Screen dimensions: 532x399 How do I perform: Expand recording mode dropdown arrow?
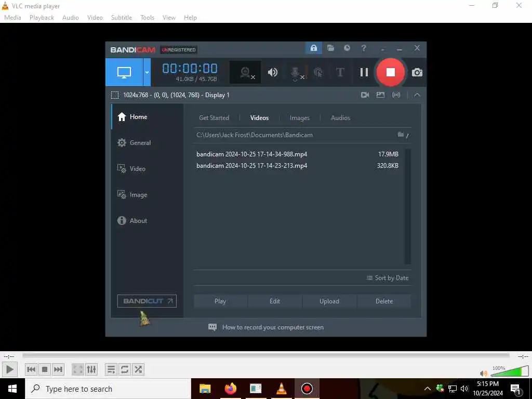147,72
